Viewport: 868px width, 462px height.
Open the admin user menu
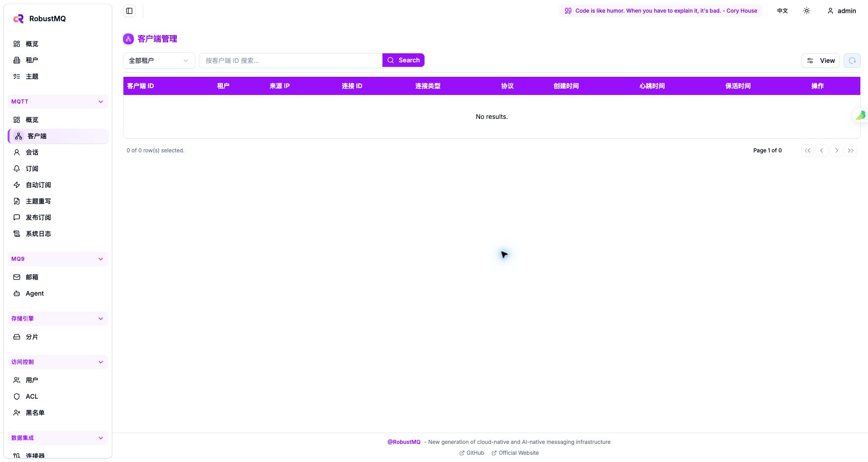point(841,11)
